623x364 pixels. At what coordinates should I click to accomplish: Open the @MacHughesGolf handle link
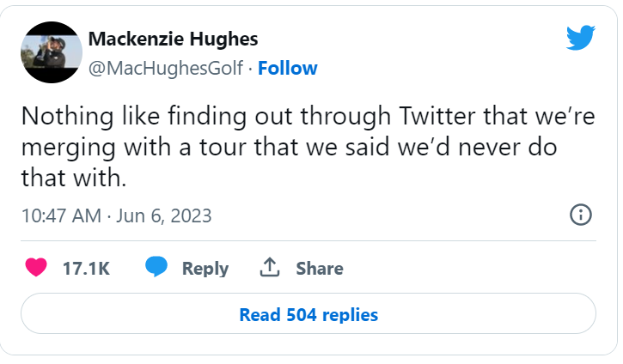pos(166,68)
